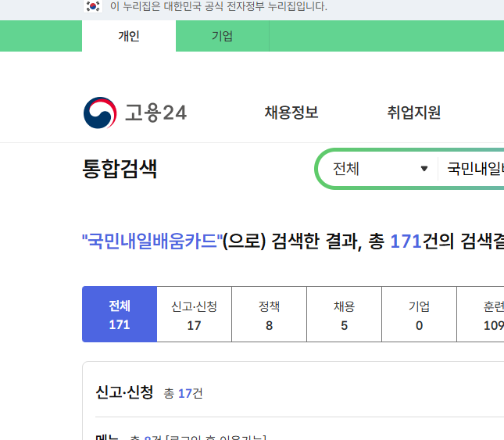Viewport: 504px width, 440px height.
Task: Click the 총 17건 count text
Action: point(183,393)
